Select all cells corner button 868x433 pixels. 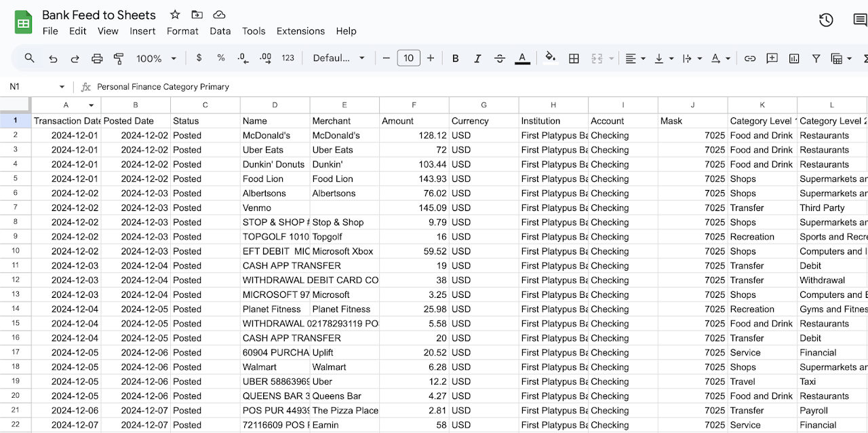point(15,105)
